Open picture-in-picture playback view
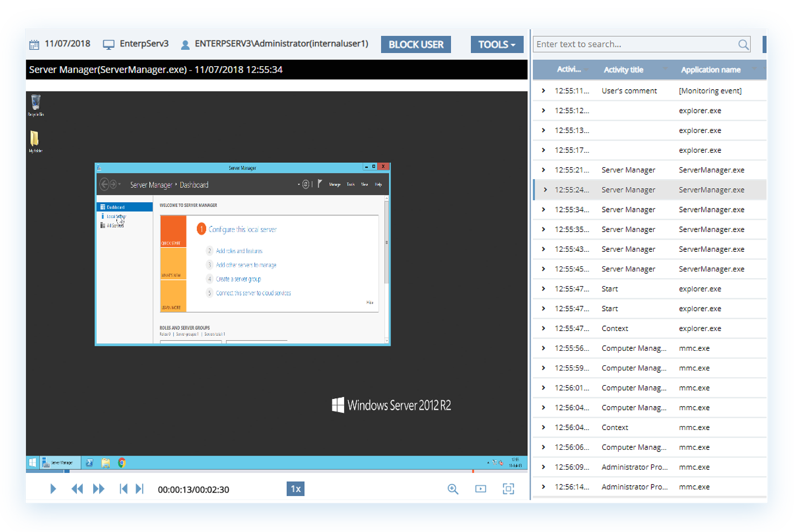 tap(480, 489)
